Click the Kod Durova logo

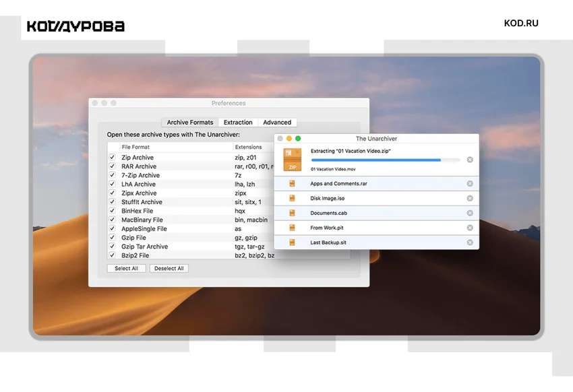(76, 26)
